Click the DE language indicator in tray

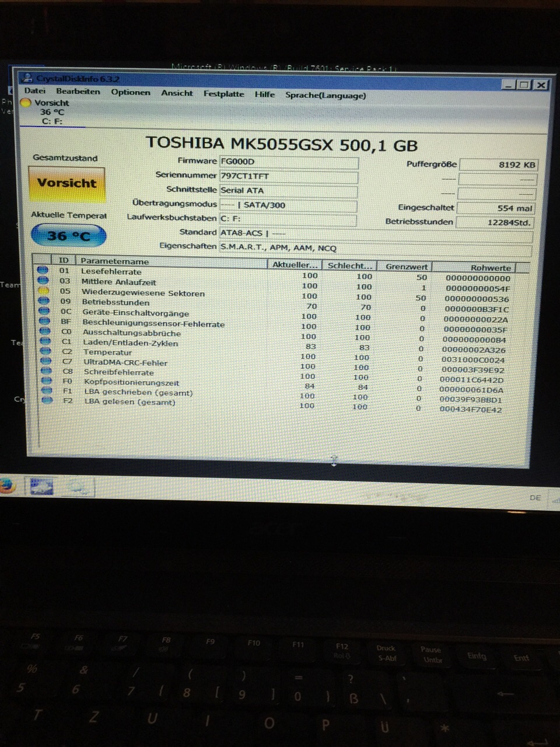tap(535, 498)
